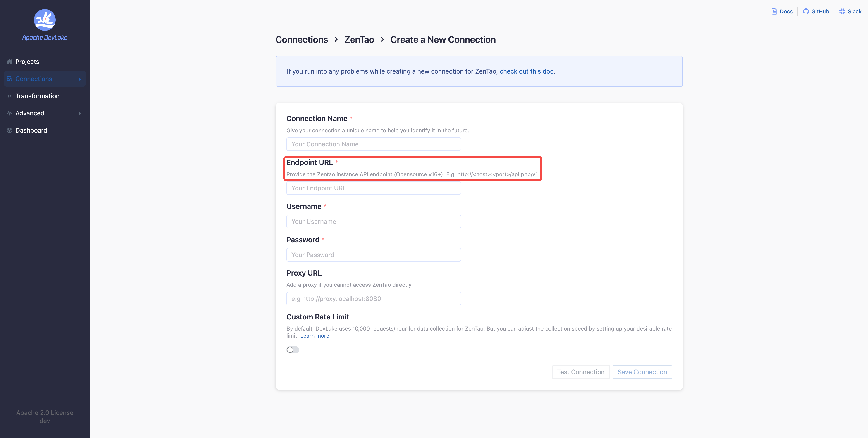Click the Docs document icon
Image resolution: width=868 pixels, height=438 pixels.
click(x=774, y=12)
